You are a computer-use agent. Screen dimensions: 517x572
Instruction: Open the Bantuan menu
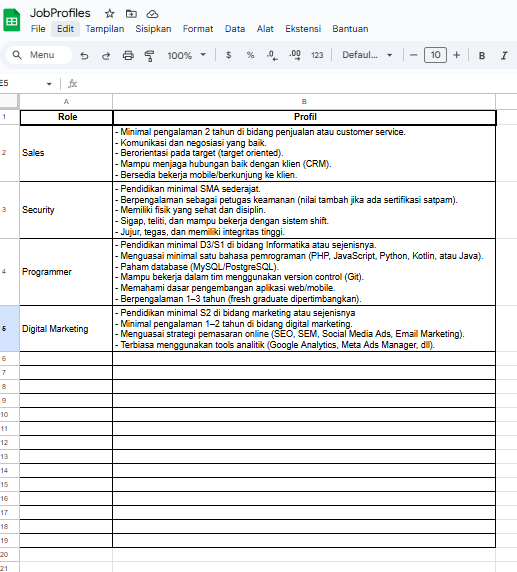pyautogui.click(x=350, y=29)
